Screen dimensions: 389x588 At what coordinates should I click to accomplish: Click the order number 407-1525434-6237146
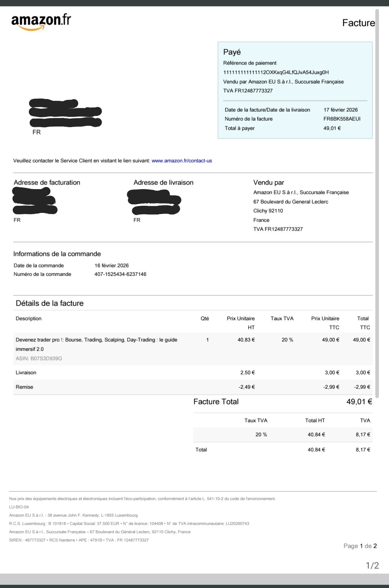tap(120, 274)
